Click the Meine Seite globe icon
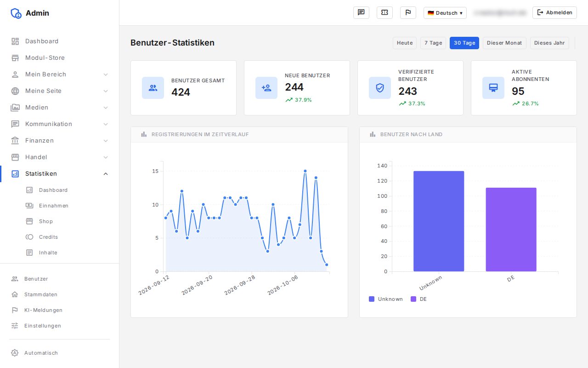This screenshot has width=588, height=368. [15, 91]
